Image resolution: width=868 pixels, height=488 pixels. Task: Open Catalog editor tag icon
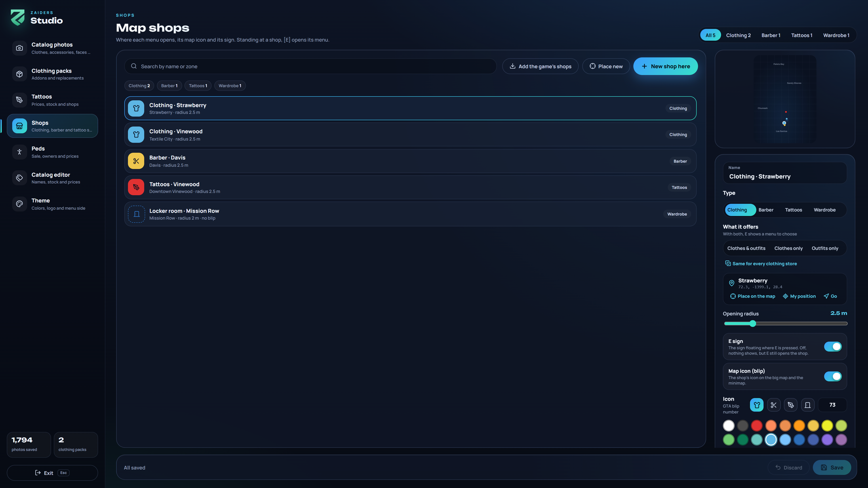19,178
